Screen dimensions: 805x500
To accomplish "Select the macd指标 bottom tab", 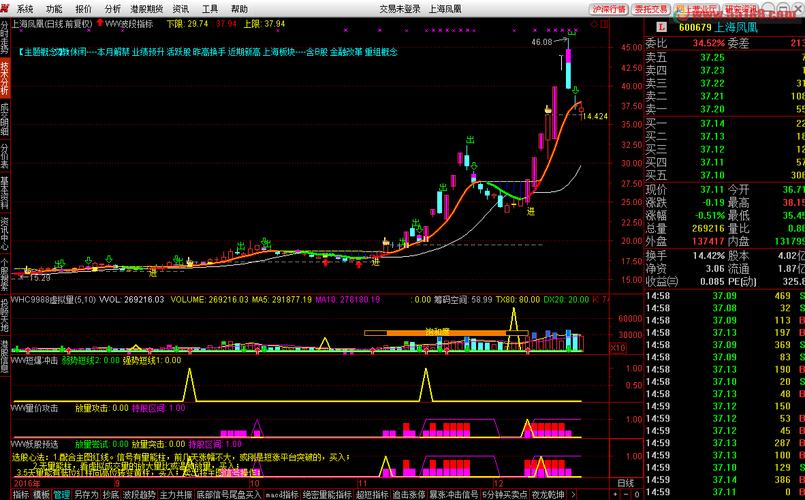I will point(282,494).
